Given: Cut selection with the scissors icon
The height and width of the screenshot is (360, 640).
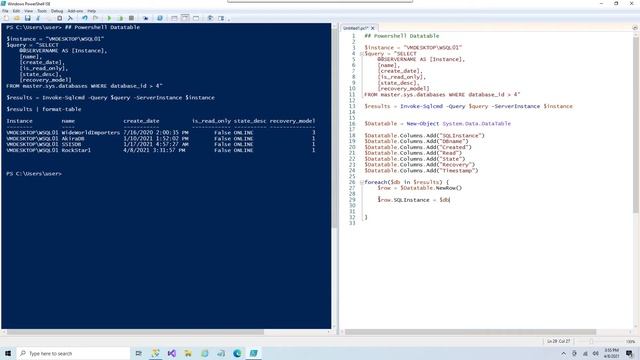Looking at the screenshot, I should [x=38, y=18].
